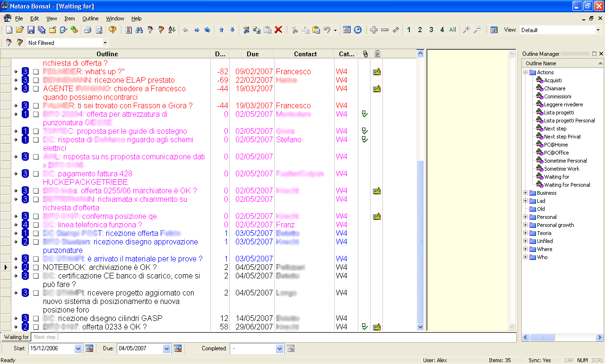This screenshot has width=605, height=364.
Task: Zoom out with the magnifier minus icon
Action: pyautogui.click(x=477, y=30)
